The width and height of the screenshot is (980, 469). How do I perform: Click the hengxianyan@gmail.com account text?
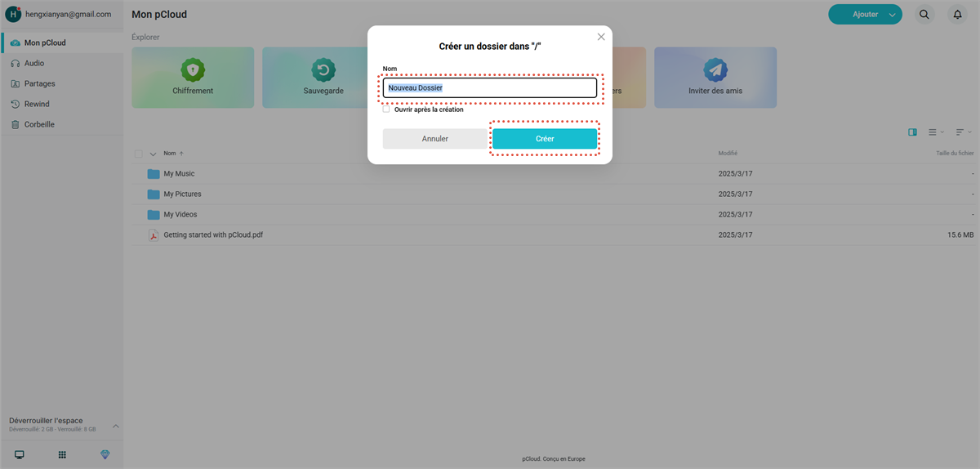(69, 14)
